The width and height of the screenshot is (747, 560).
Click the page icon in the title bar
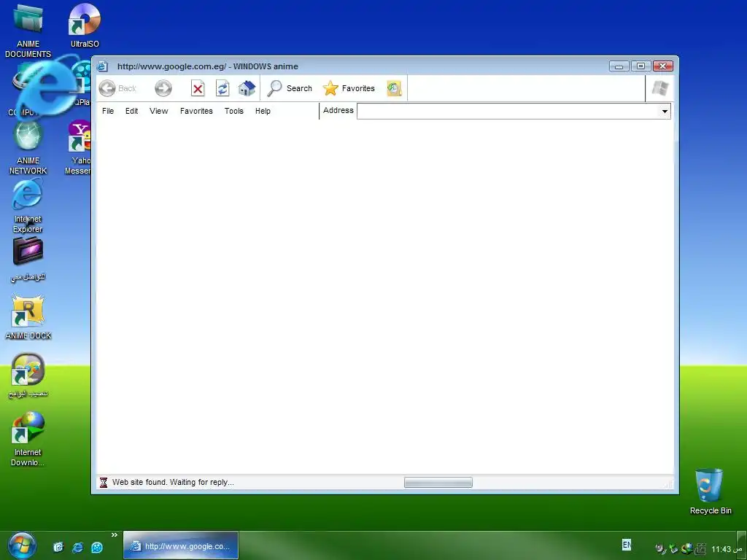point(102,66)
